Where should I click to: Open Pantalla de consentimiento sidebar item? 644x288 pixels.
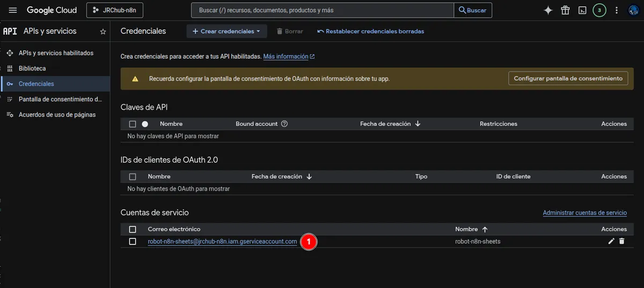(60, 99)
